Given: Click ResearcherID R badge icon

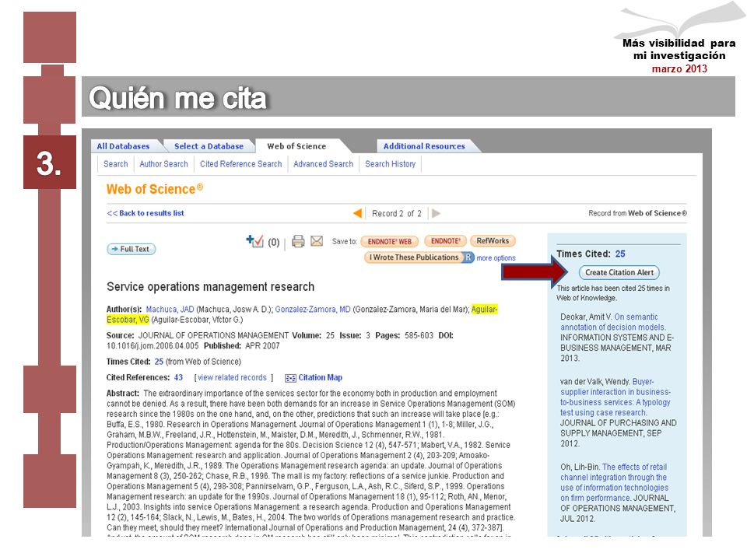Looking at the screenshot, I should coord(468,257).
